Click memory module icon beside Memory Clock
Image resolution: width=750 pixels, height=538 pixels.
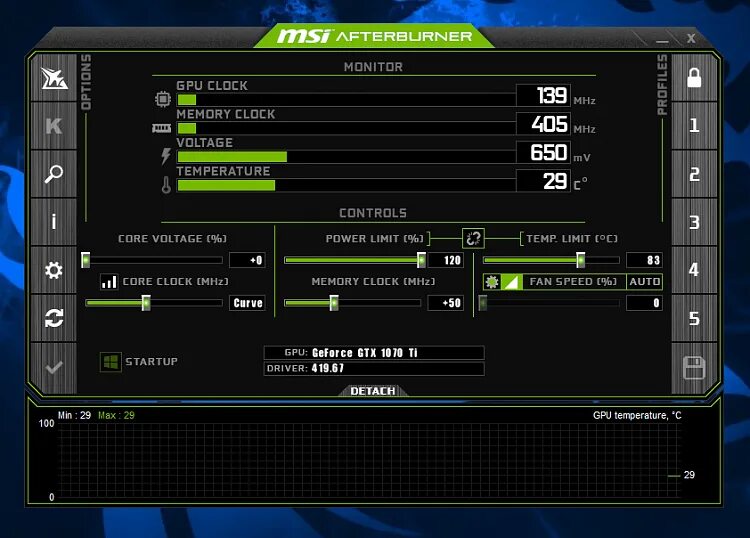coord(162,128)
